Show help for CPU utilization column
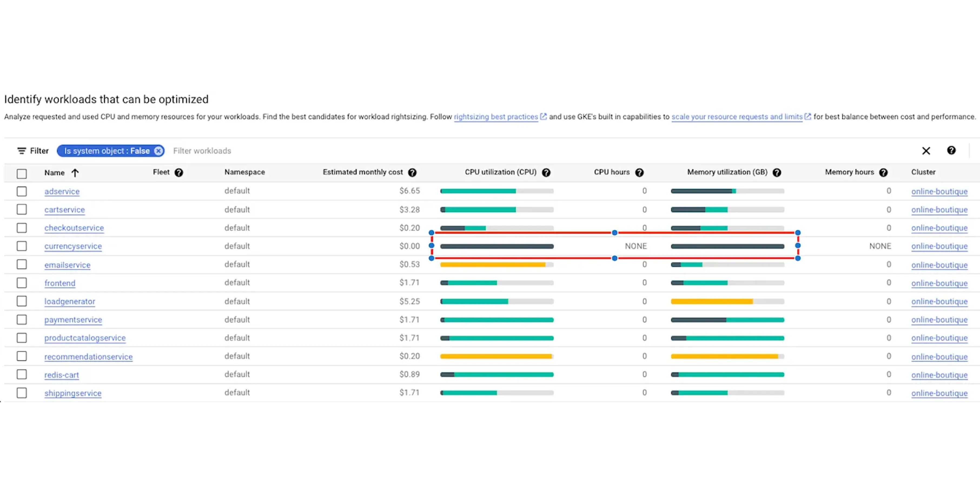Viewport: 980px width, 493px height. pyautogui.click(x=546, y=172)
